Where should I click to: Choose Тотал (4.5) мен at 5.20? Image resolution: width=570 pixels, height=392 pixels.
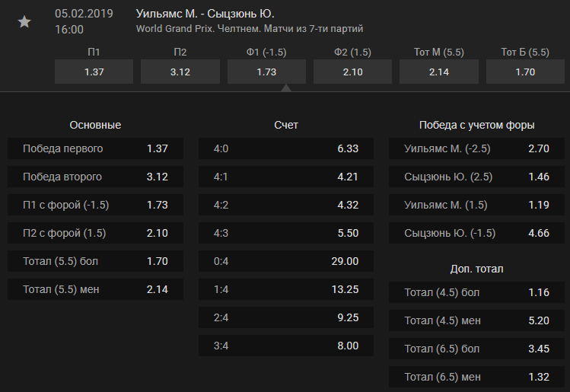[476, 320]
